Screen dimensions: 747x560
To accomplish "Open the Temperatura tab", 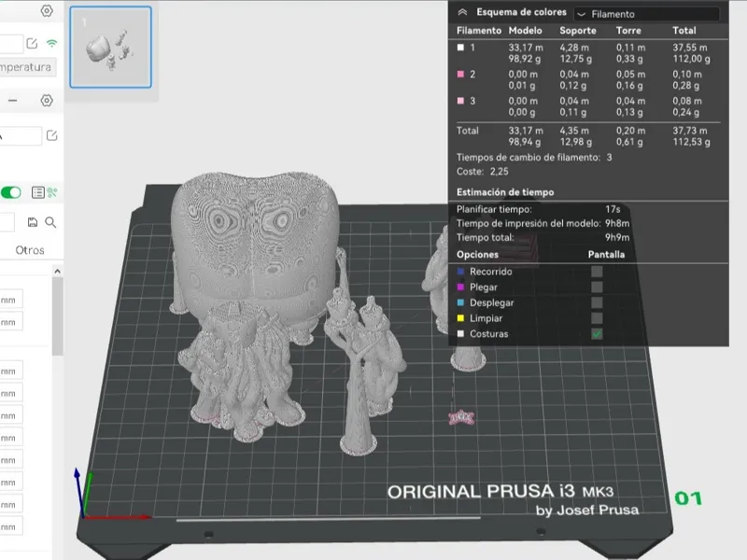I will click(26, 67).
